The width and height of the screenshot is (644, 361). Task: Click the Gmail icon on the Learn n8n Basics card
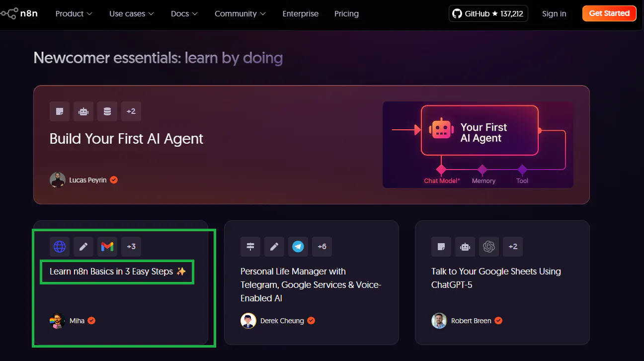pyautogui.click(x=107, y=247)
